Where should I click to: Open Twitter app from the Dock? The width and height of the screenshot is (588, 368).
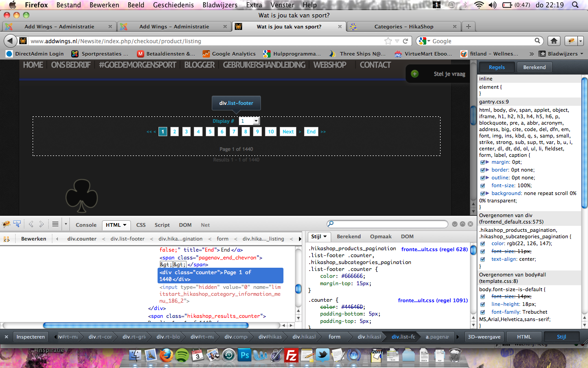point(322,356)
